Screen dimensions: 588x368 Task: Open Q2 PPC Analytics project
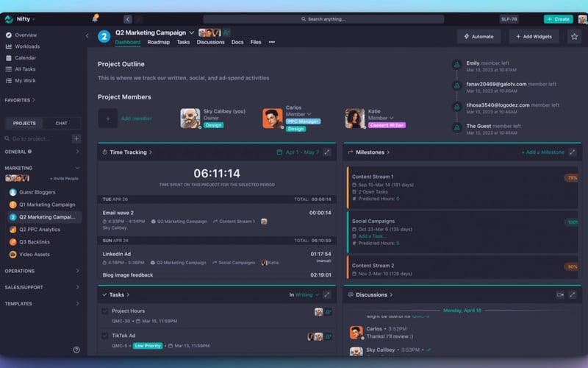(x=40, y=230)
